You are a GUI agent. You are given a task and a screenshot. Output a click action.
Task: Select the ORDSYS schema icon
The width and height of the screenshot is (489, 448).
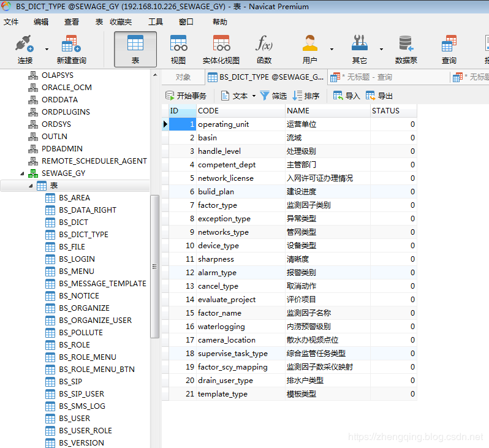point(33,124)
